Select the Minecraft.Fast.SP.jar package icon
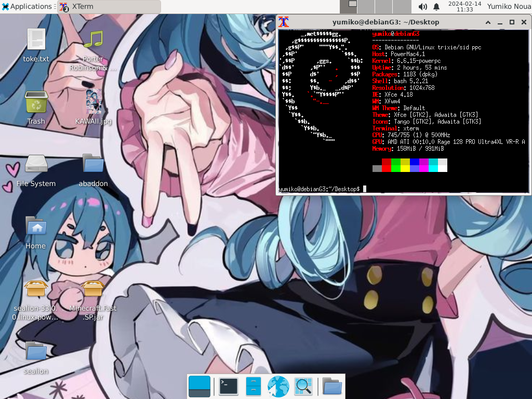Viewport: 532px width, 399px height. (x=93, y=288)
